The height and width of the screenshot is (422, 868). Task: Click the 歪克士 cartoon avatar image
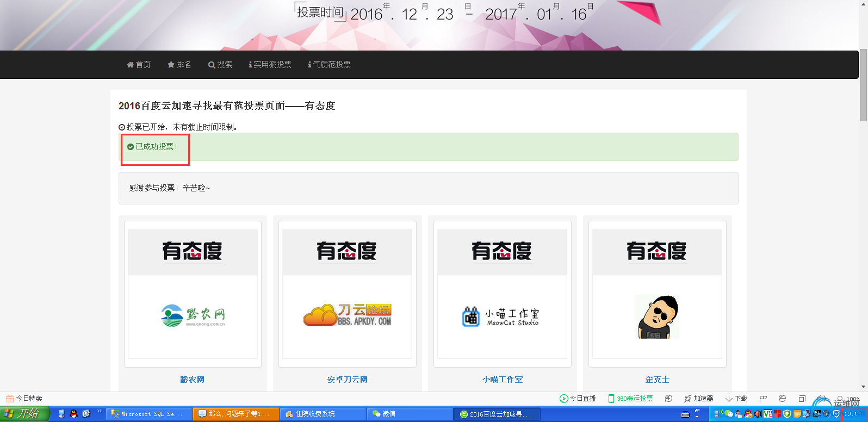click(x=658, y=317)
